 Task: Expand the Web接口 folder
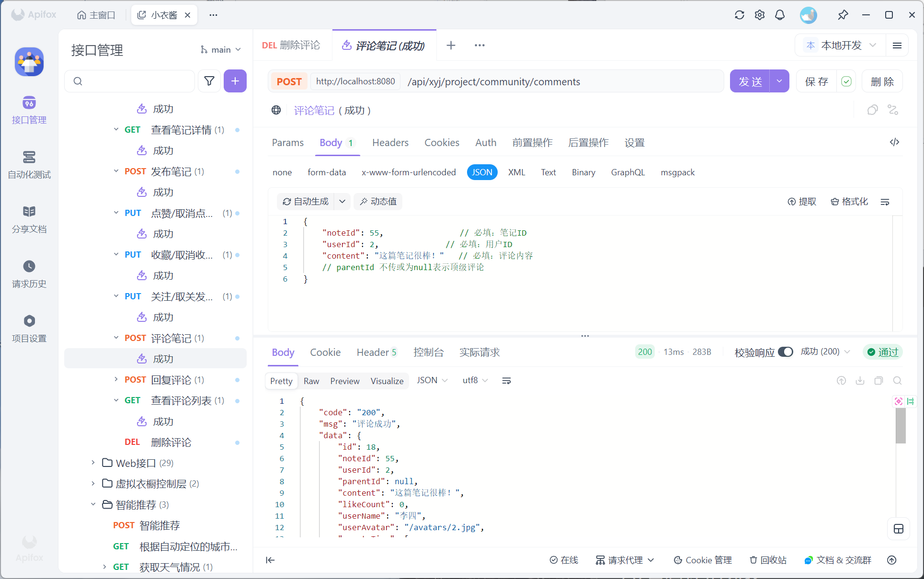click(93, 463)
